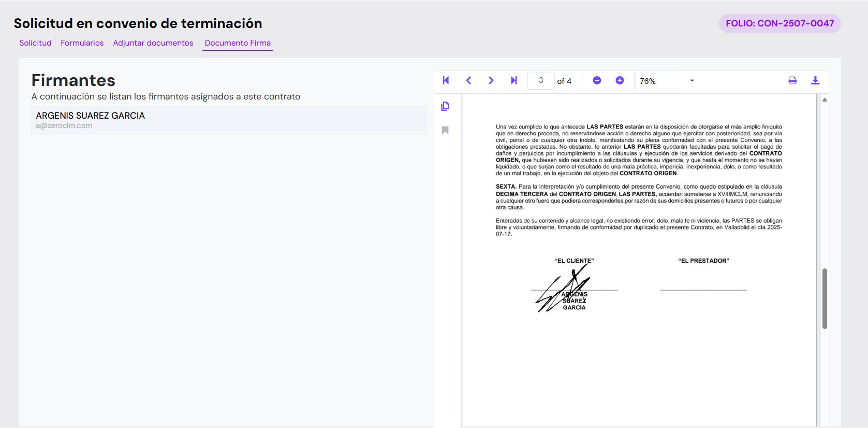Go to first page of PDF
The width and height of the screenshot is (868, 428).
446,80
